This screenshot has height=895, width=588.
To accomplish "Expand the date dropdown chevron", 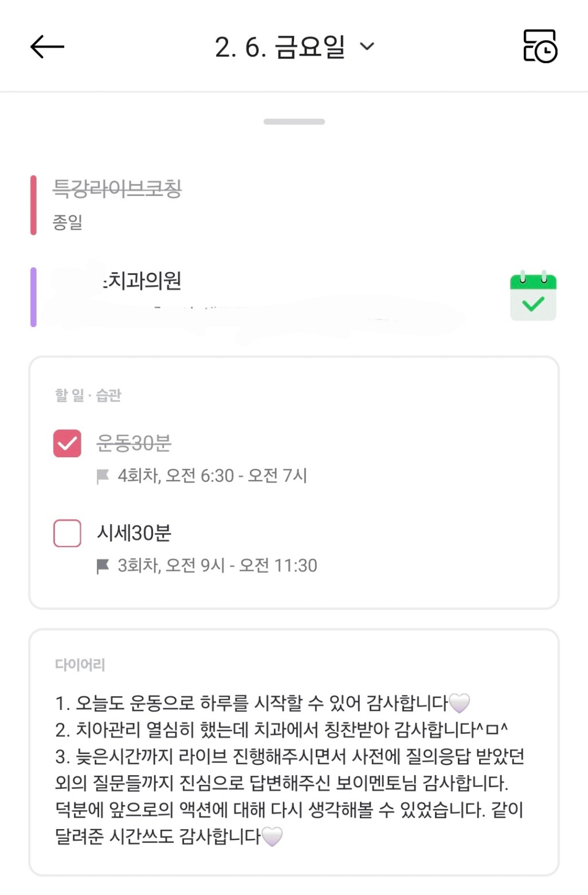I will [367, 46].
